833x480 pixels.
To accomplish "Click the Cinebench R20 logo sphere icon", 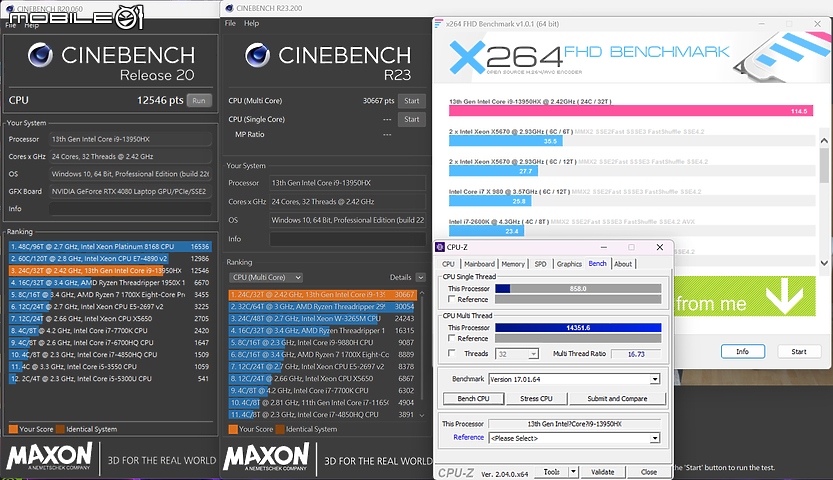I will click(40, 55).
